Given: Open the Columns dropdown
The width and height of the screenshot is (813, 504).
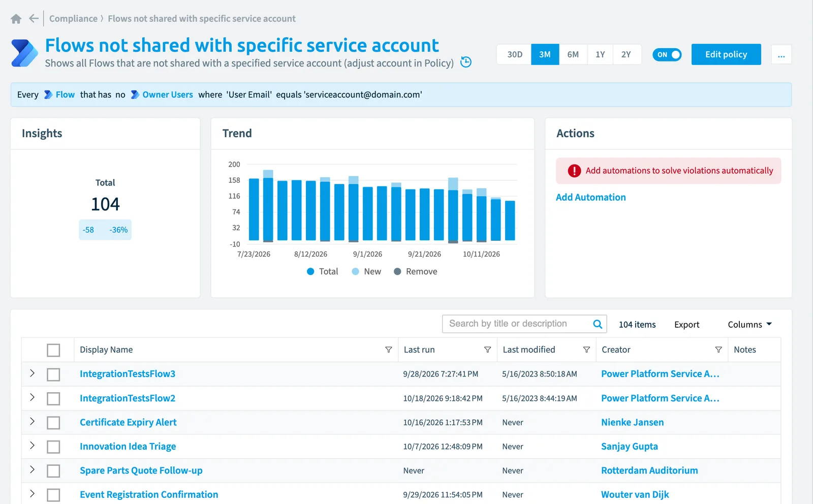Looking at the screenshot, I should (x=750, y=325).
